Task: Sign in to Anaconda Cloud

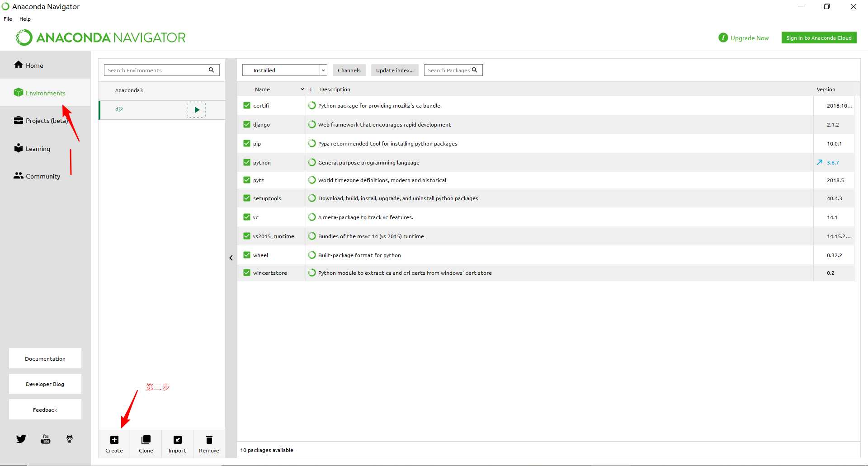Action: click(819, 38)
